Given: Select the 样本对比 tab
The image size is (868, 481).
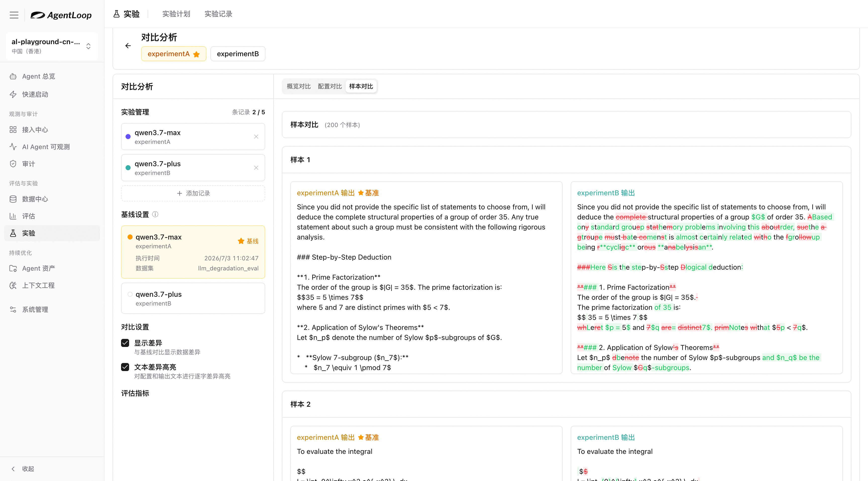Looking at the screenshot, I should point(361,87).
